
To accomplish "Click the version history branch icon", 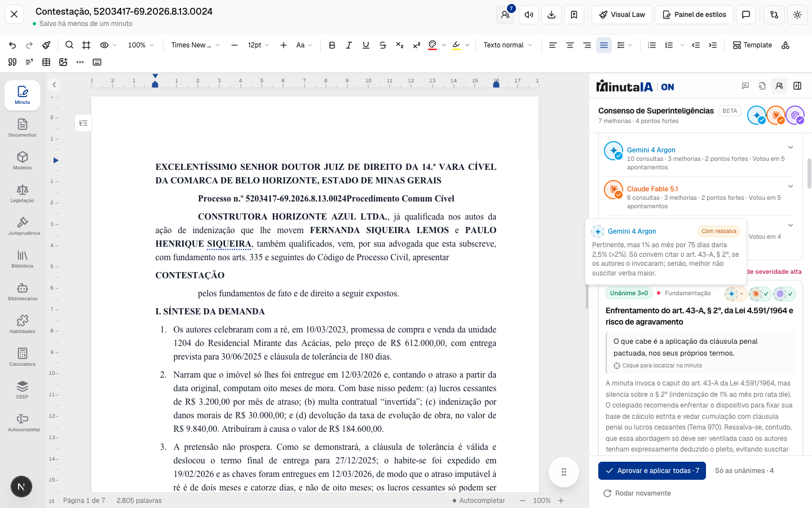I will (774, 15).
